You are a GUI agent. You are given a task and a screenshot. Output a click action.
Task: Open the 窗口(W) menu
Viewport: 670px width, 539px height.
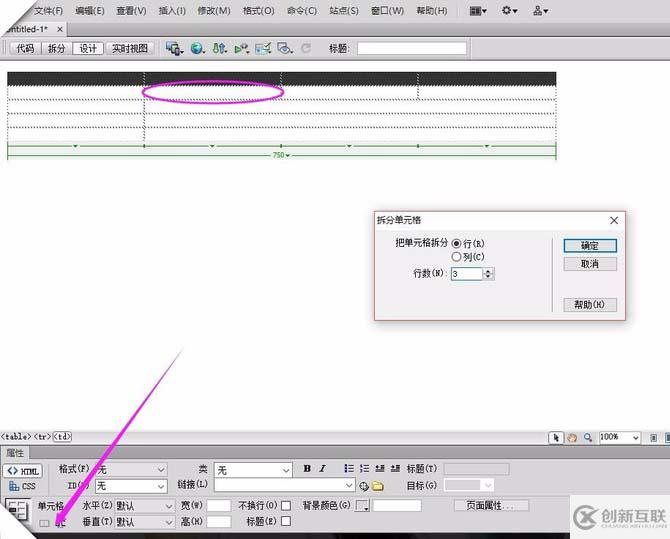387,11
